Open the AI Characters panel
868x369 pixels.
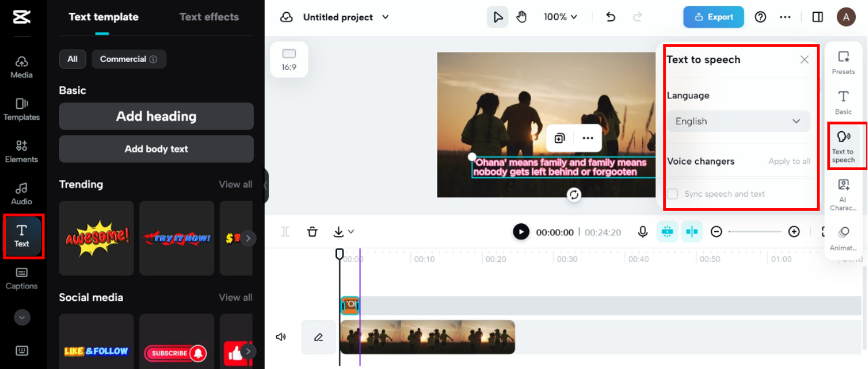point(843,195)
